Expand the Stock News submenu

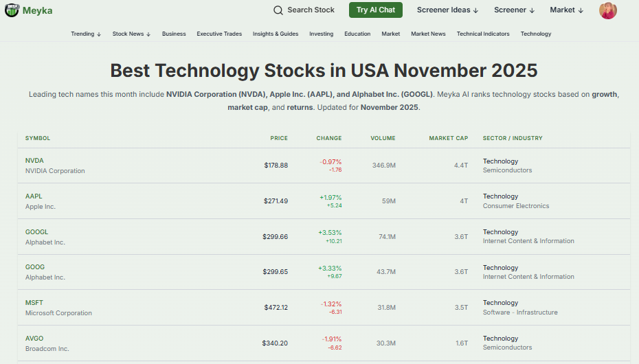coord(132,34)
